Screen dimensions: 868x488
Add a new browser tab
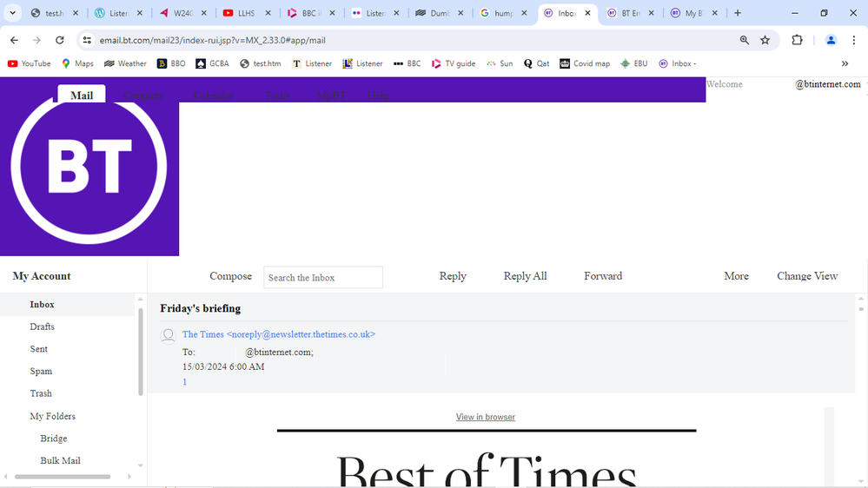point(738,13)
